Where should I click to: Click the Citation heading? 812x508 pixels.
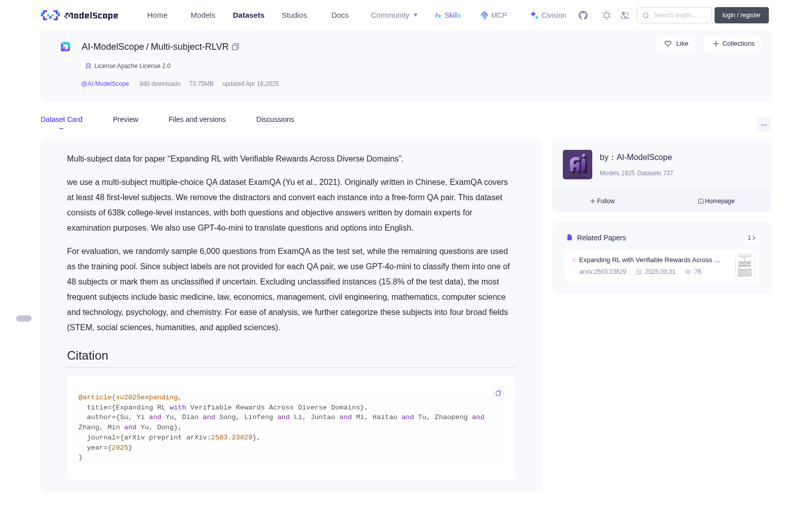coord(87,356)
